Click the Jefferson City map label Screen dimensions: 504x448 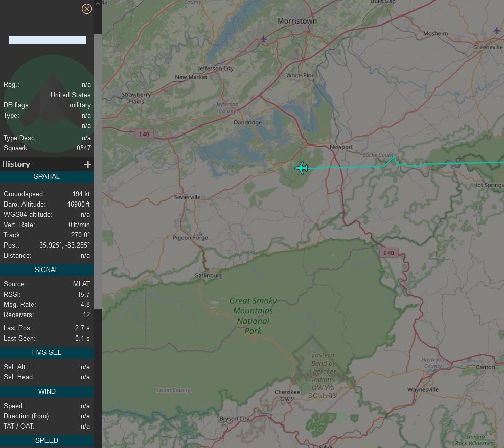coord(216,68)
